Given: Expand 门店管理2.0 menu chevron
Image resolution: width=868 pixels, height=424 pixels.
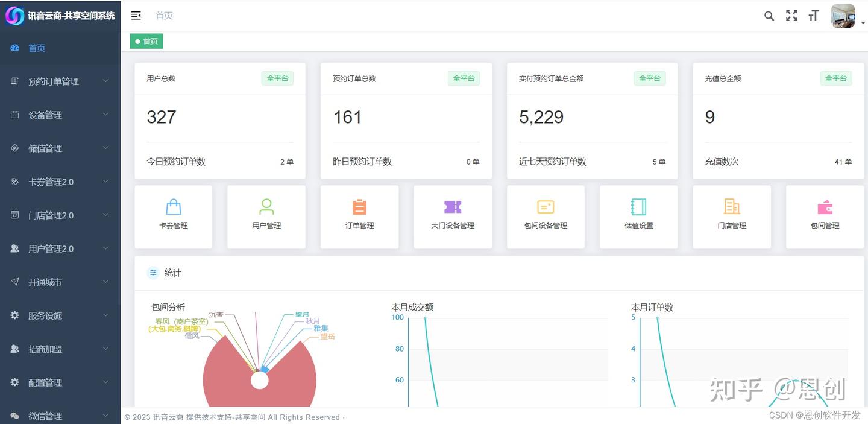Looking at the screenshot, I should click(x=105, y=215).
